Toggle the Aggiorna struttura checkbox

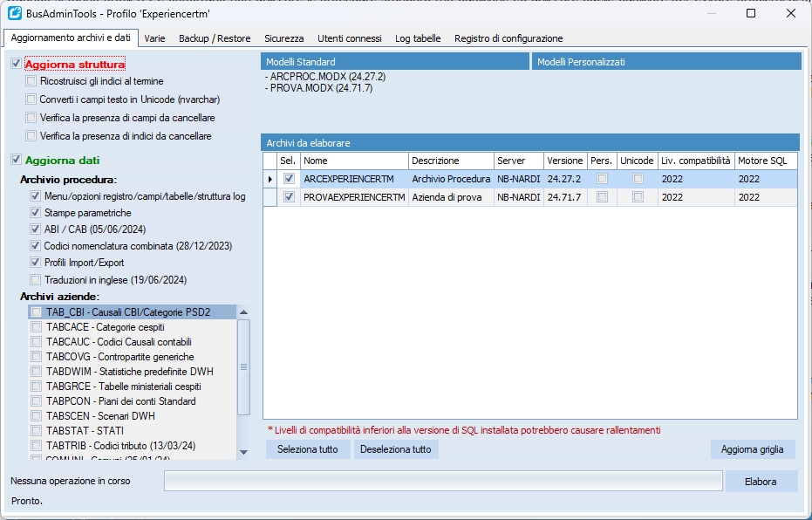tap(17, 65)
